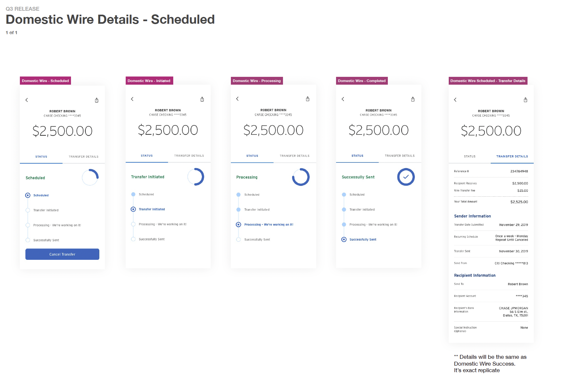
Task: Tap share icon on Completed screen
Action: [x=413, y=99]
